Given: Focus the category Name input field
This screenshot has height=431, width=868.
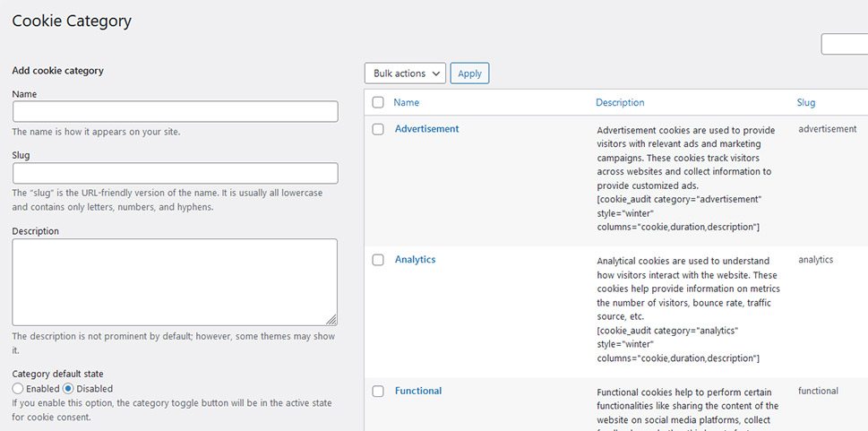Looking at the screenshot, I should point(175,111).
